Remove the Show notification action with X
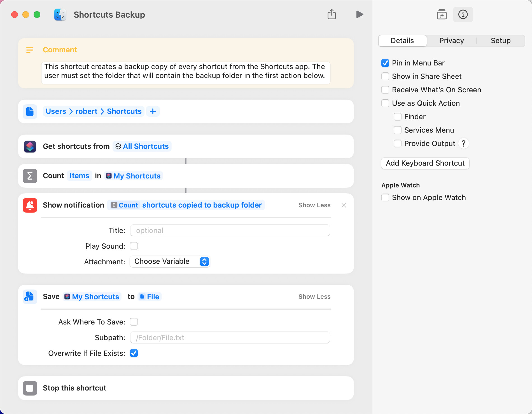532x414 pixels. click(x=344, y=205)
